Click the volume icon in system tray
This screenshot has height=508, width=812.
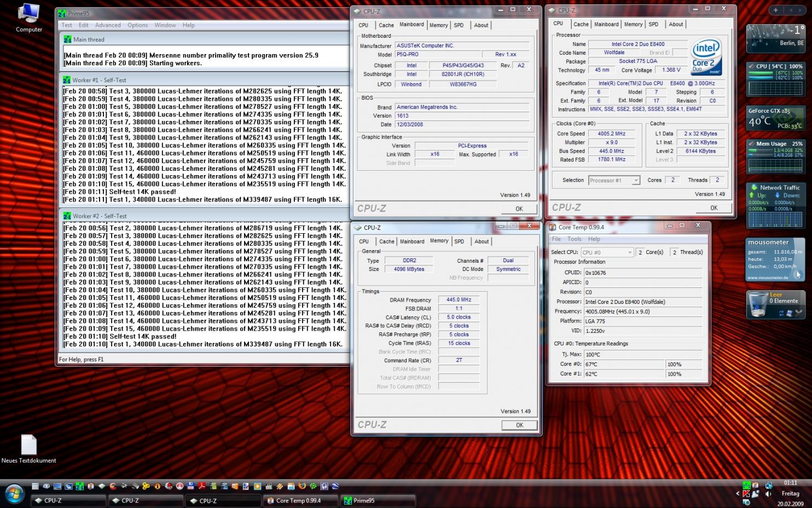pos(768,494)
